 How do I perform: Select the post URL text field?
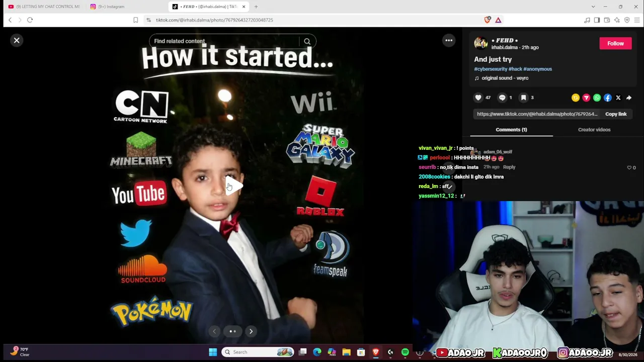point(537,114)
